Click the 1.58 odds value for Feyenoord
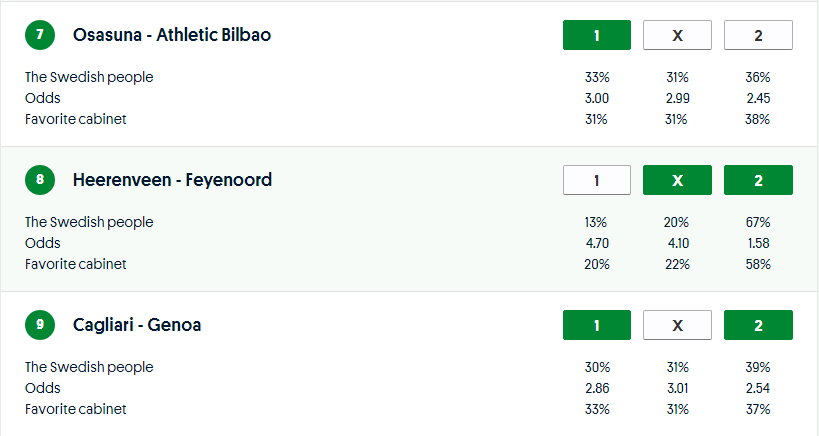This screenshot has width=819, height=436. [758, 243]
